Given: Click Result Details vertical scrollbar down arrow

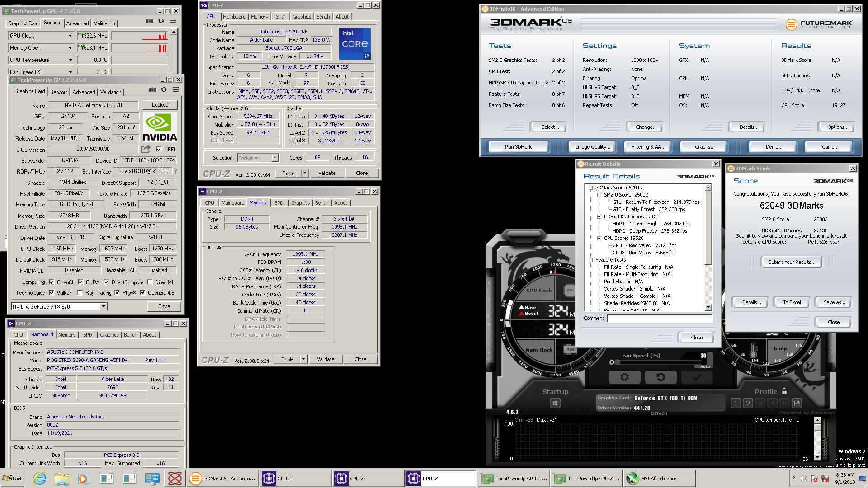Looking at the screenshot, I should 708,307.
